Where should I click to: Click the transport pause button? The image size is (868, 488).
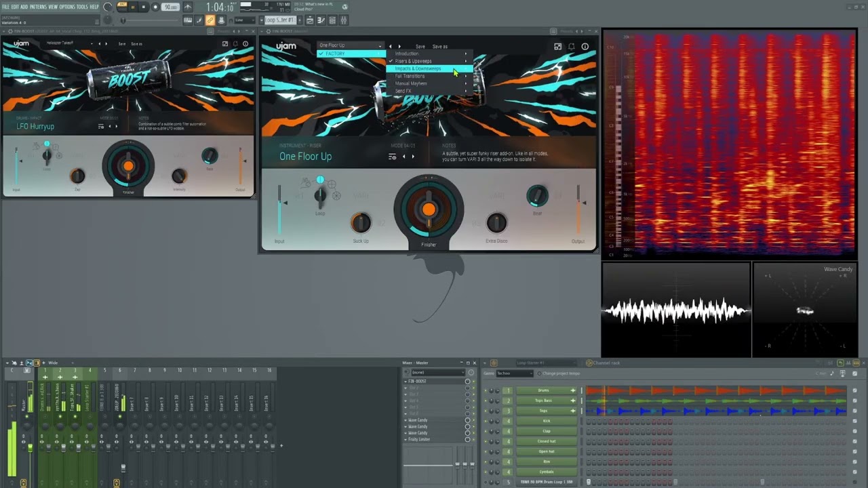[x=133, y=7]
